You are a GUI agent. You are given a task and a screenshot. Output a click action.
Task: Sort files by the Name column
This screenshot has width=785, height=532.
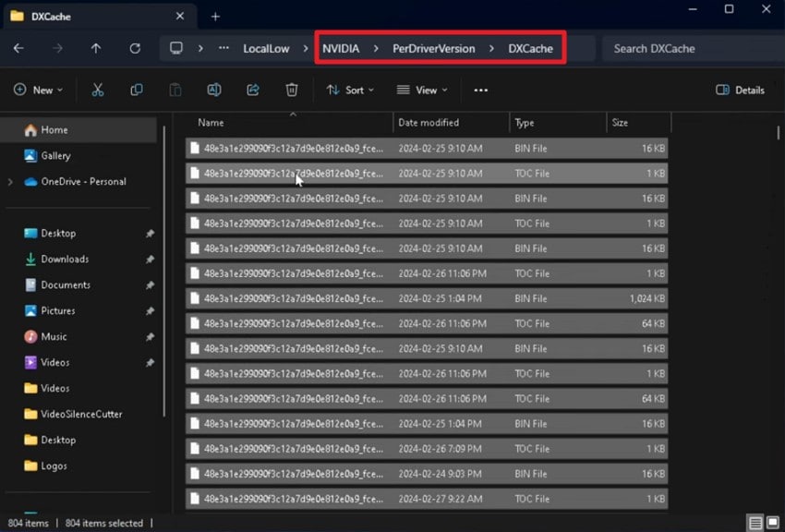(210, 122)
